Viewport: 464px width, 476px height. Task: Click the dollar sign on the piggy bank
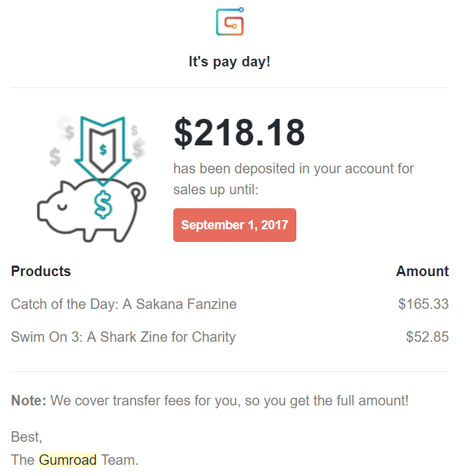click(103, 204)
